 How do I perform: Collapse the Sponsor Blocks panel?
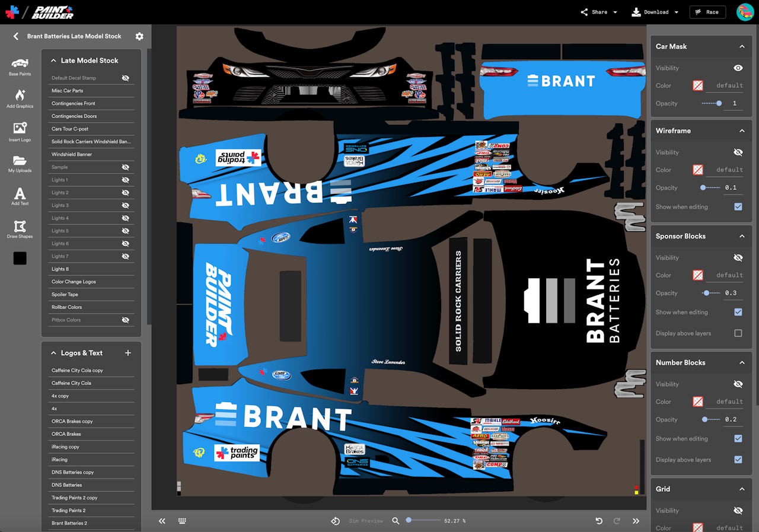point(742,236)
